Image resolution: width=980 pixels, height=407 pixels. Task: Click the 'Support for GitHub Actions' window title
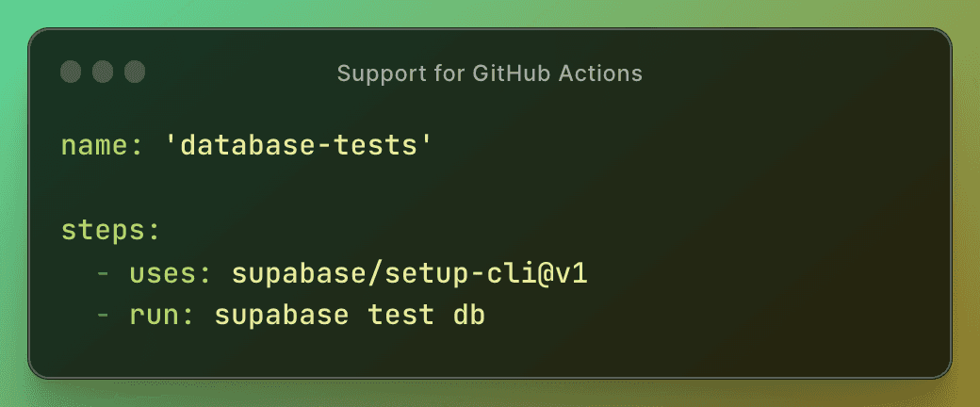point(489,73)
